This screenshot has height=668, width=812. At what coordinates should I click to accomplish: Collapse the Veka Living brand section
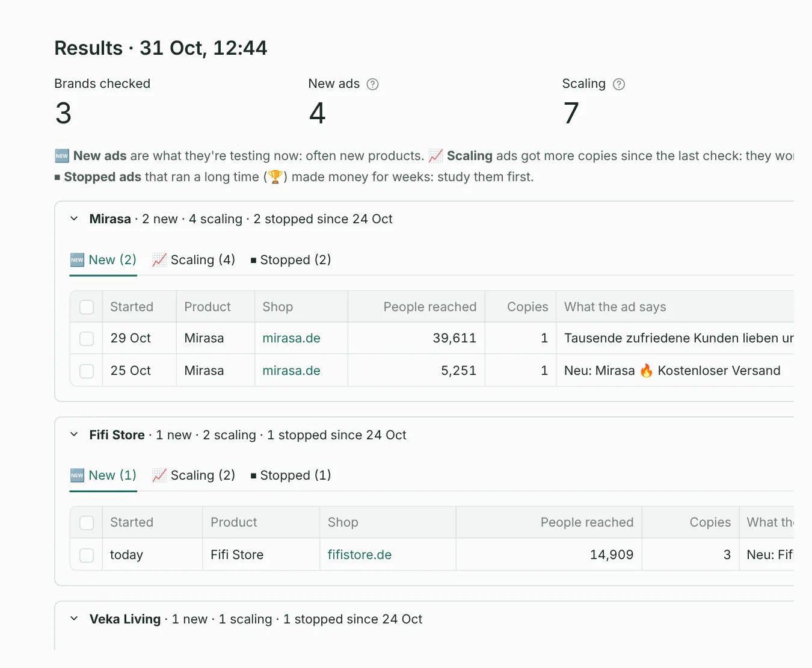click(74, 619)
